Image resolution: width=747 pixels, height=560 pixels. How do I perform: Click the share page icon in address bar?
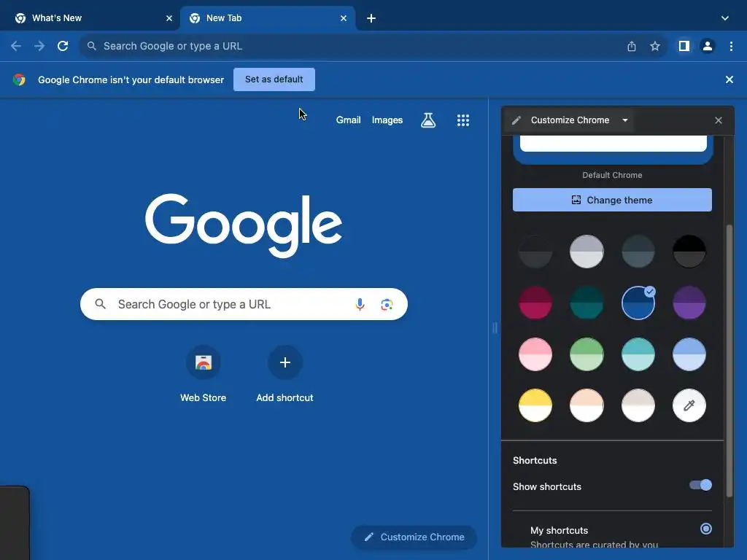[632, 46]
